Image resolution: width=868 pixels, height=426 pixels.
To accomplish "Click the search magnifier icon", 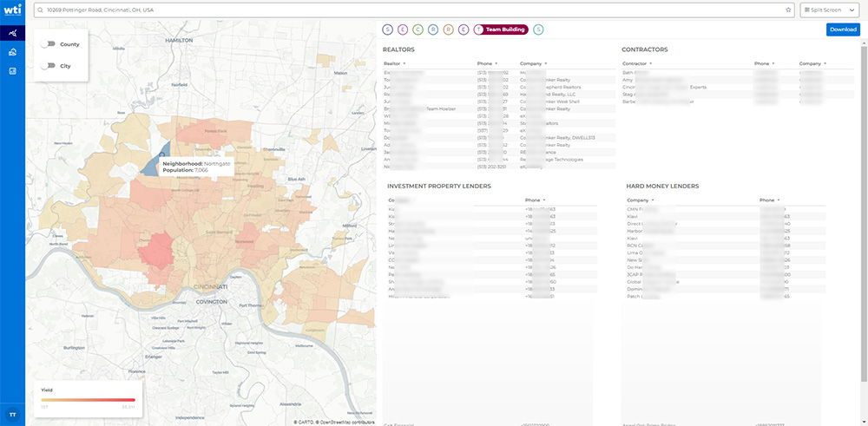I will pos(40,10).
